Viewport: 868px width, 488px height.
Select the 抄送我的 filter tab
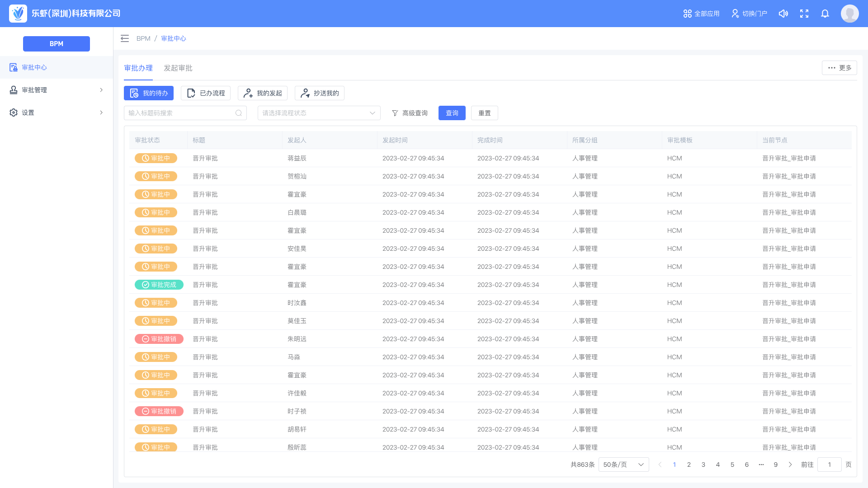coord(320,93)
